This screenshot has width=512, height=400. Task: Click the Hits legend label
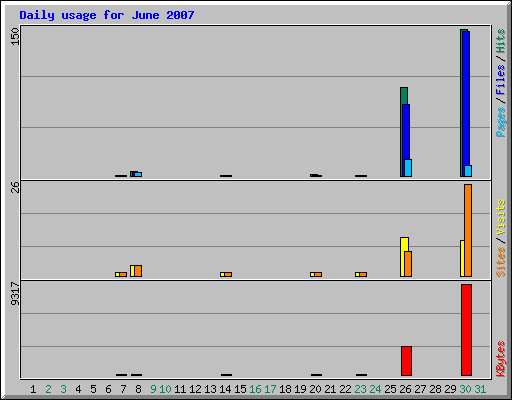pyautogui.click(x=500, y=41)
